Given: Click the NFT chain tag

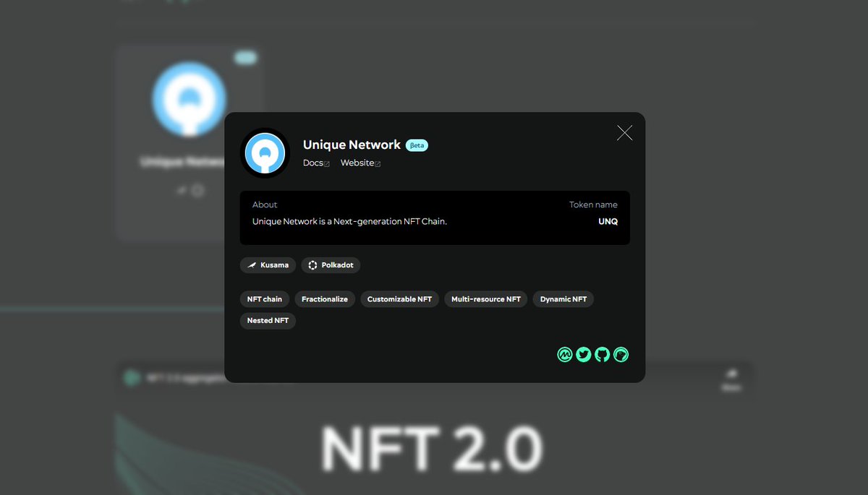Looking at the screenshot, I should [265, 299].
